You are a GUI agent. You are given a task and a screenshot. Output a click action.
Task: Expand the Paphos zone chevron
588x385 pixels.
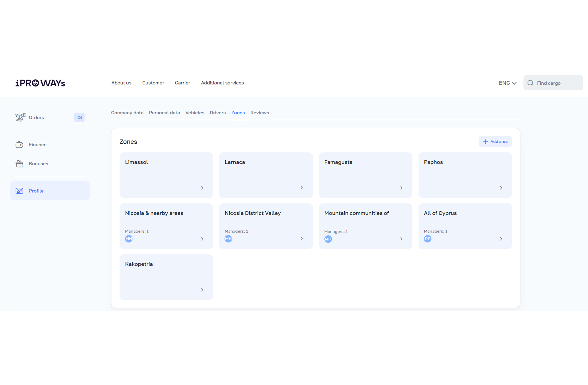pos(501,188)
